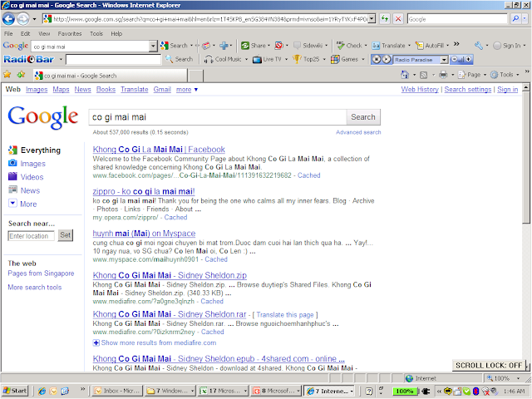
Task: Open the 'zippro - ko co gi la mai mai!' result
Action: [144, 191]
